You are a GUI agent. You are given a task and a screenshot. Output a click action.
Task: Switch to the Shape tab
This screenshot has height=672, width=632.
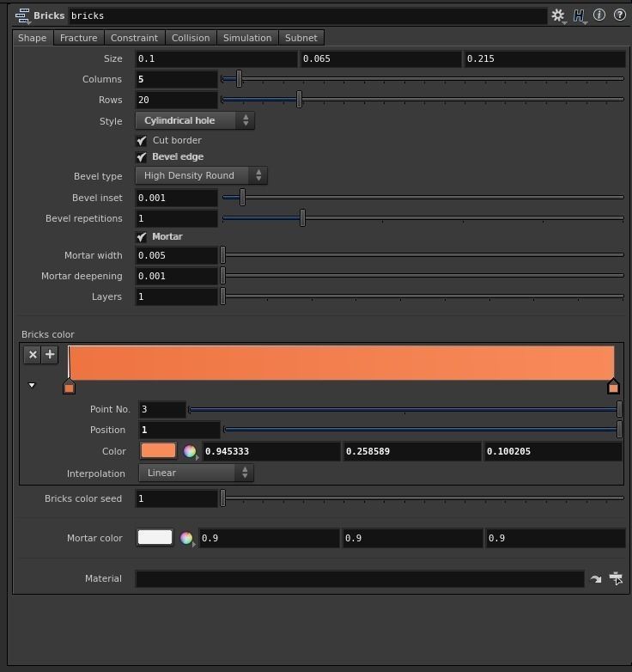[x=33, y=38]
